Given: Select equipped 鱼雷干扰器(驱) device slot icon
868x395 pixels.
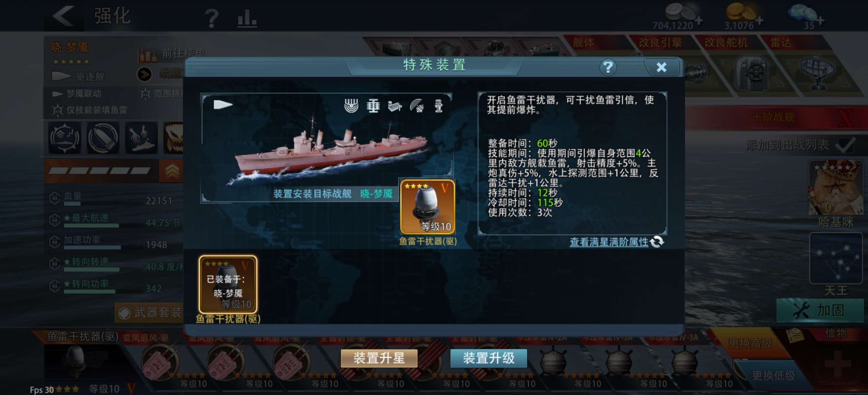Looking at the screenshot, I should click(x=427, y=206).
